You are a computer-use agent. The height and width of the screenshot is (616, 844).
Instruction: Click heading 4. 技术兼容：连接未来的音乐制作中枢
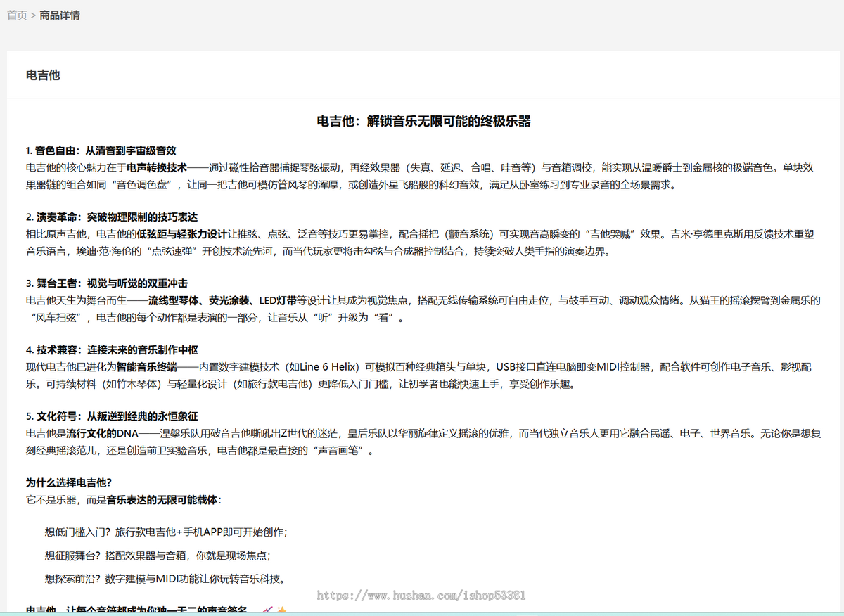[x=112, y=349]
